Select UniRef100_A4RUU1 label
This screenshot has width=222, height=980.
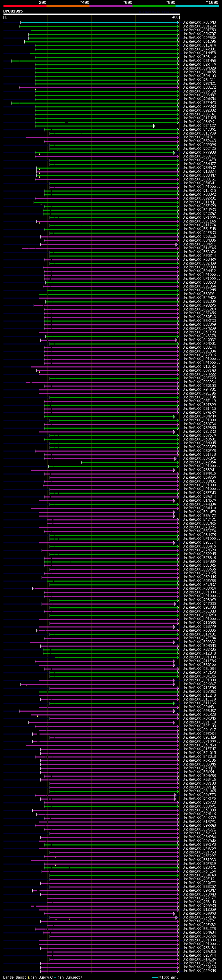199,49
